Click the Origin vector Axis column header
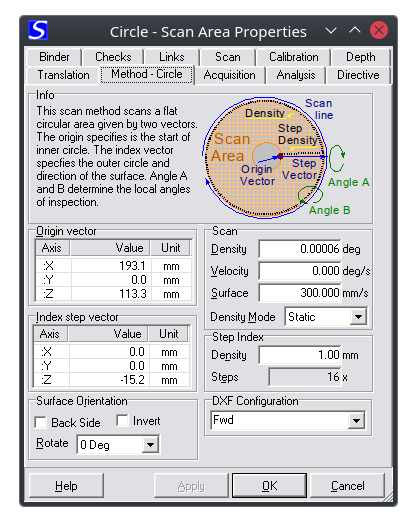417x530 pixels. click(52, 248)
